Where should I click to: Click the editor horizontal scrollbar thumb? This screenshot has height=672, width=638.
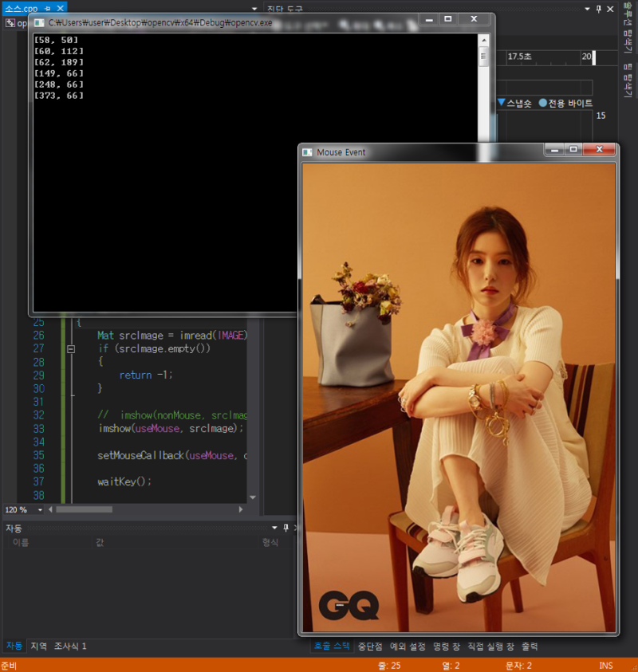[84, 509]
